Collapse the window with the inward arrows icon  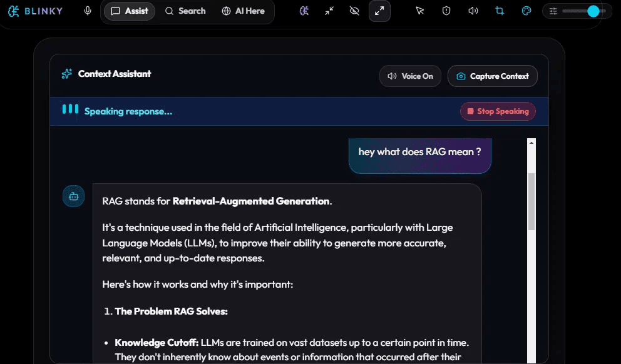[329, 11]
